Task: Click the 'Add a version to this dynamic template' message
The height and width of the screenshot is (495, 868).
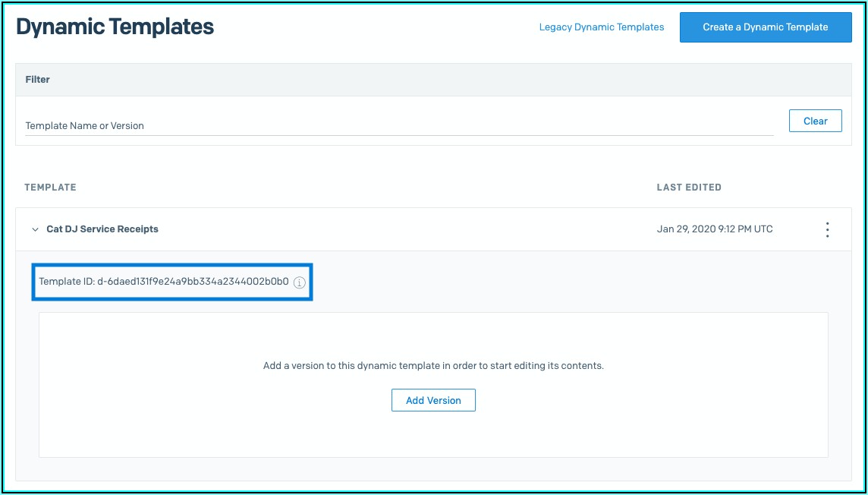Action: [433, 366]
